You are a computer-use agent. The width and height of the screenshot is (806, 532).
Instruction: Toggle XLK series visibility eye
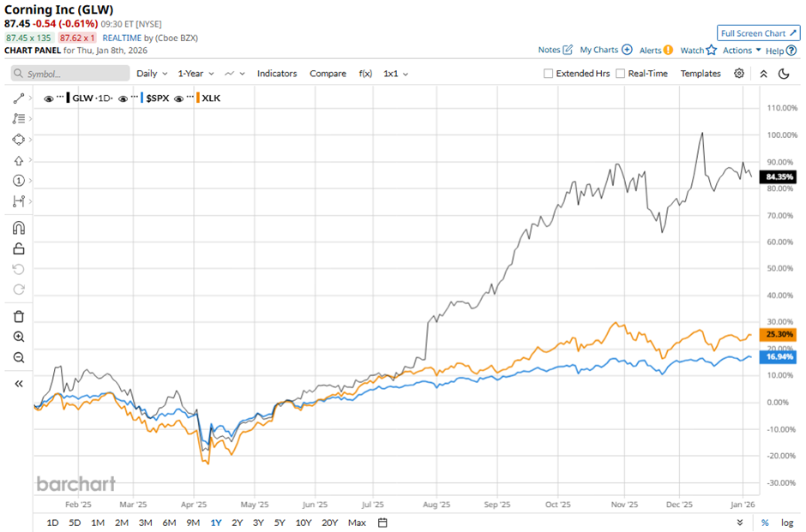coord(179,99)
